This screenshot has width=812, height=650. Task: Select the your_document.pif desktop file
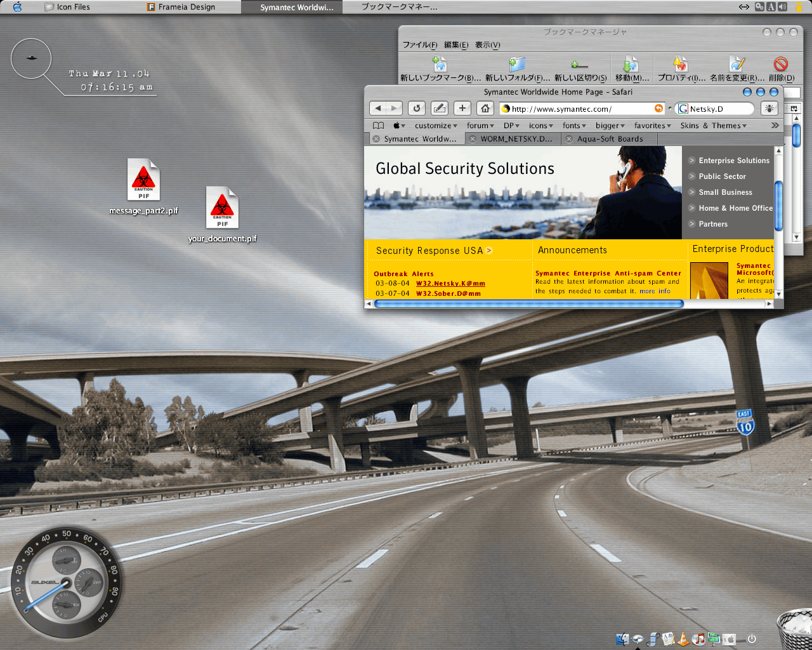(x=222, y=215)
